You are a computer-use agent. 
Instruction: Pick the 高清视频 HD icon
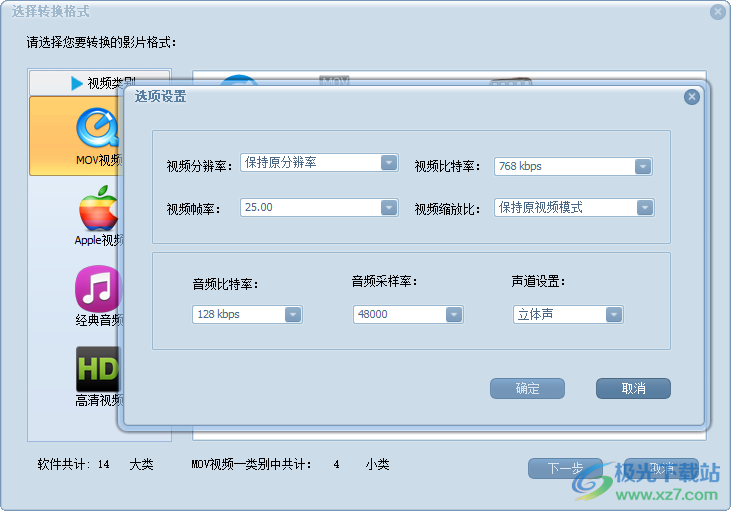click(98, 369)
